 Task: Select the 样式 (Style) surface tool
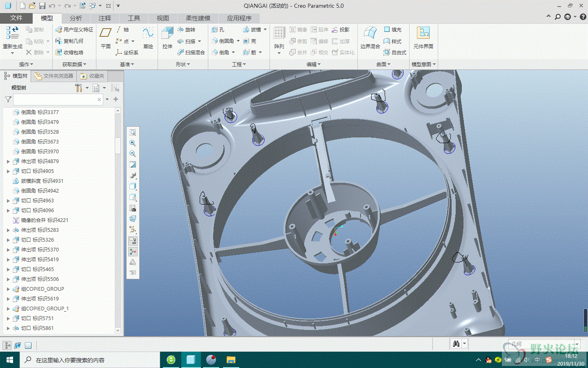(392, 41)
